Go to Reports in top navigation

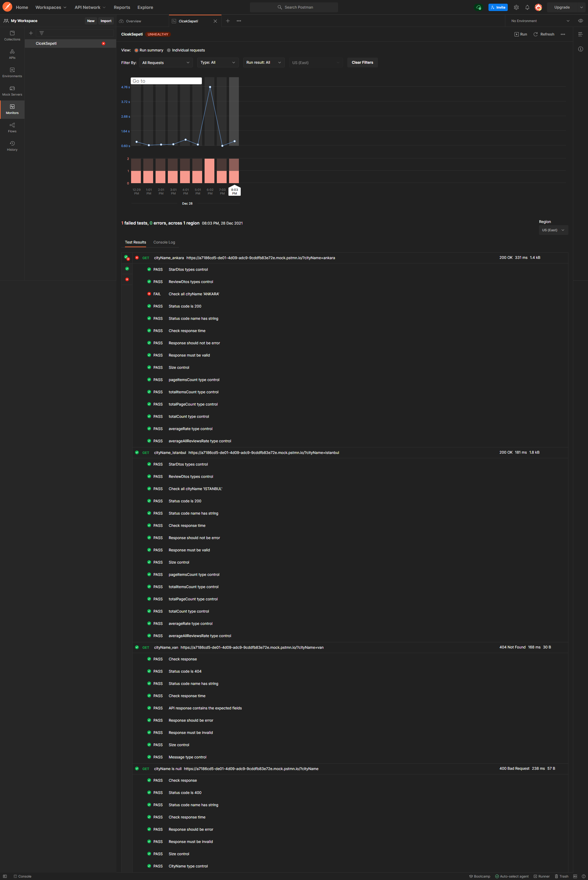click(122, 7)
